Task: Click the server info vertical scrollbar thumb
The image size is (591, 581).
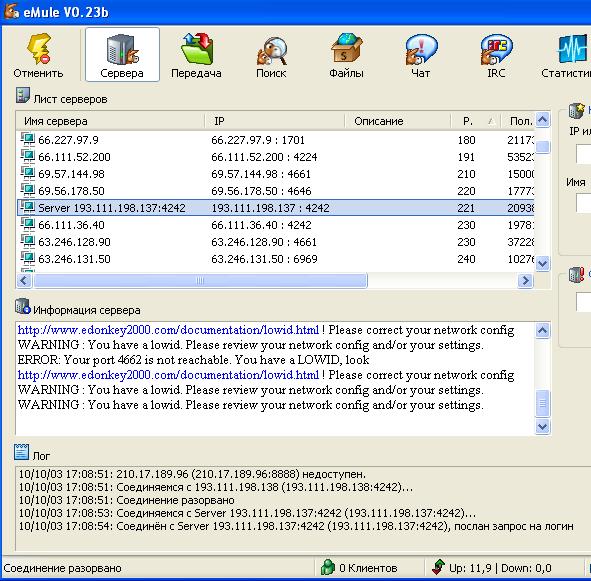Action: click(x=542, y=403)
